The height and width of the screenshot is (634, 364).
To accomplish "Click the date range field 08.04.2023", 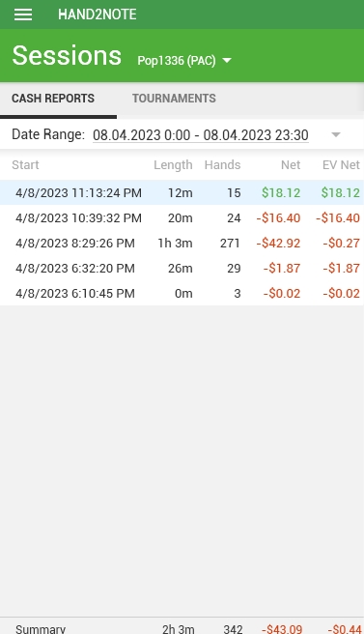I will [x=201, y=135].
